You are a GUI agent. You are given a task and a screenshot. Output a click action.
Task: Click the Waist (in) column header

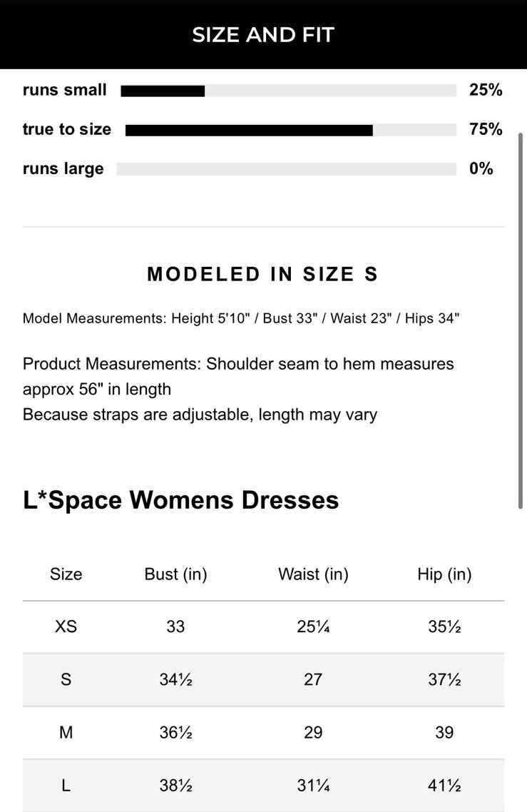click(x=313, y=574)
